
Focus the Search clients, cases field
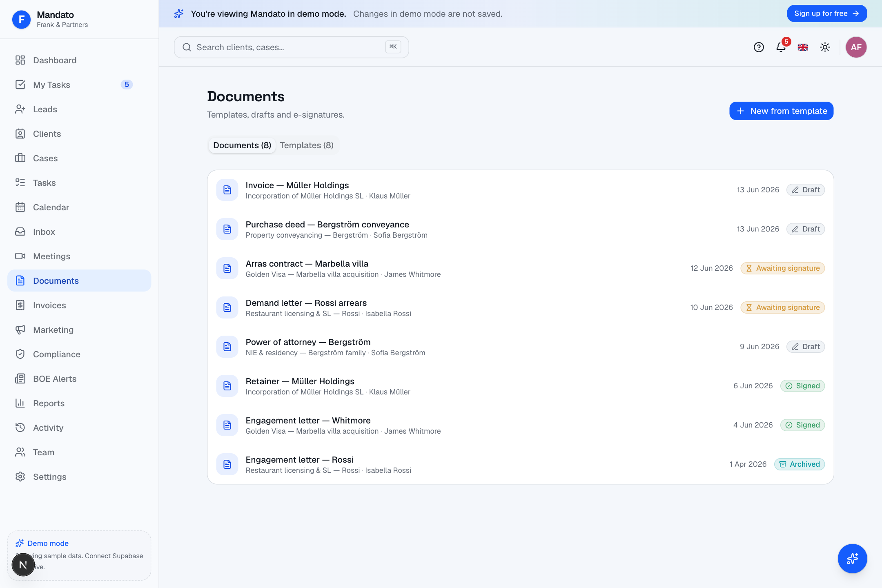[x=292, y=47]
